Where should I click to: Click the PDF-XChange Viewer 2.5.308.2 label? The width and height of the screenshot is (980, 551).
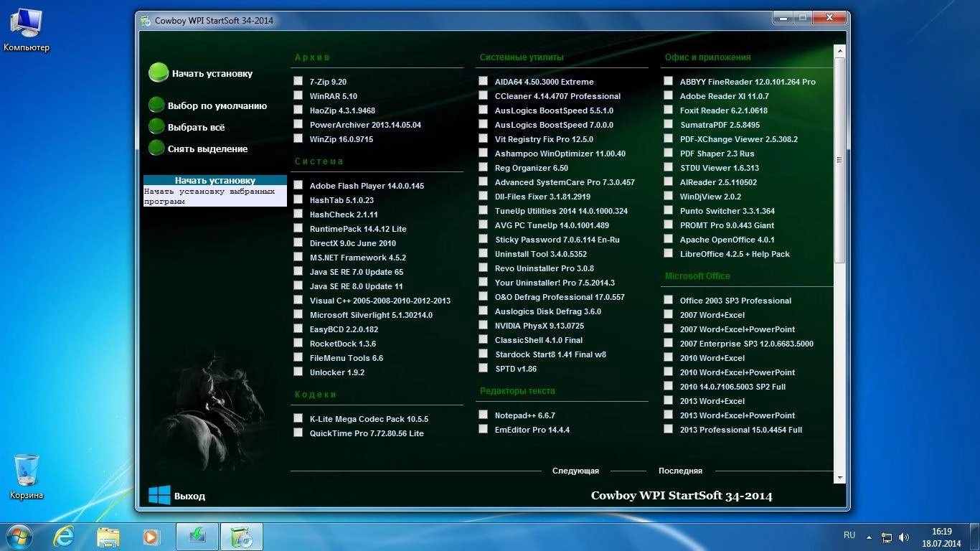[739, 139]
